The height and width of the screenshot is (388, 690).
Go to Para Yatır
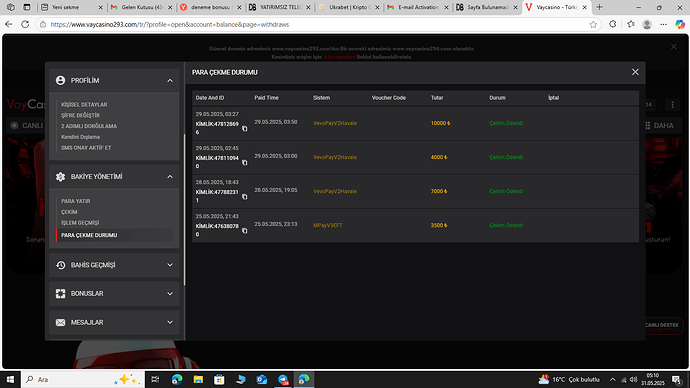pos(76,201)
